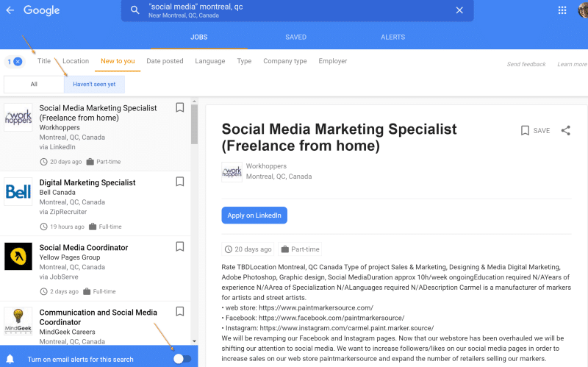Clear the search query with X
This screenshot has width=588, height=367.
click(459, 10)
